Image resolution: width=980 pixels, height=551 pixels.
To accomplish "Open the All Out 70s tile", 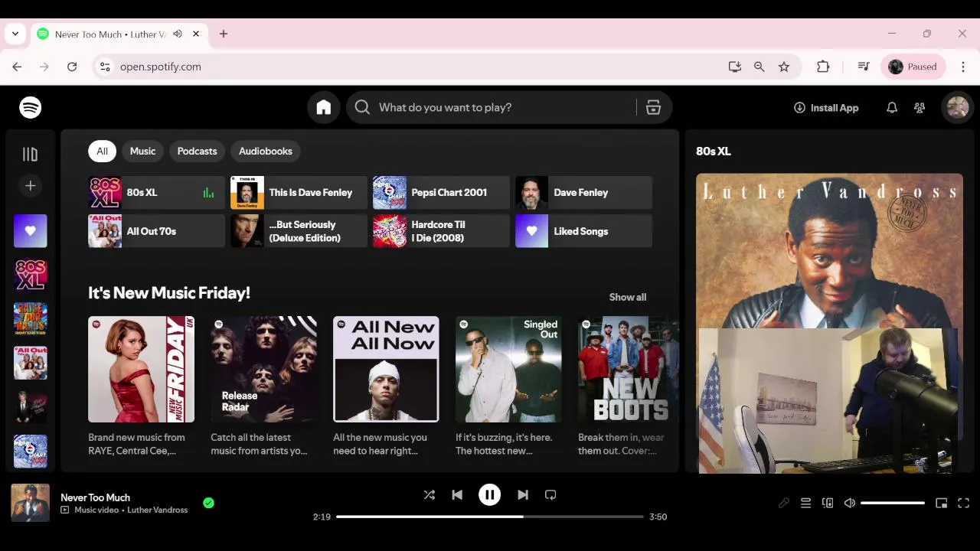I will [x=157, y=231].
